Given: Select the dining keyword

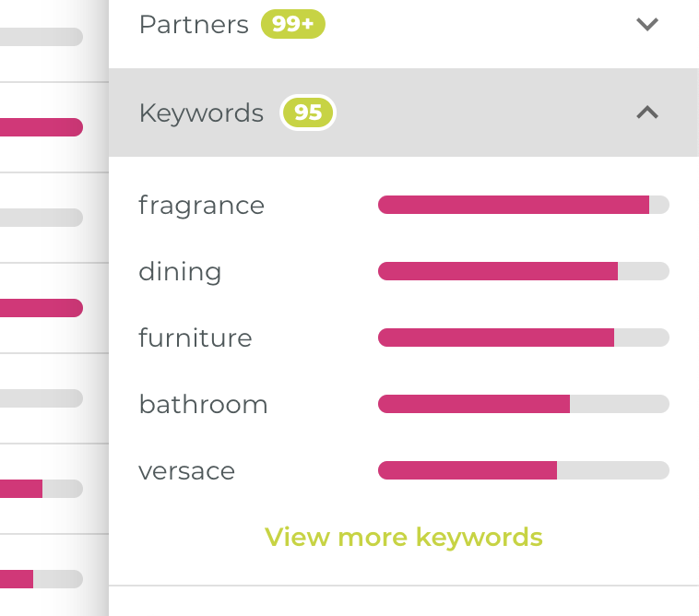Looking at the screenshot, I should [x=180, y=271].
